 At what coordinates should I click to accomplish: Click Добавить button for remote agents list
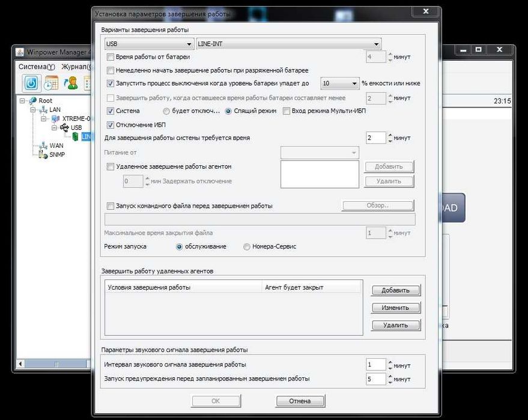pos(396,290)
